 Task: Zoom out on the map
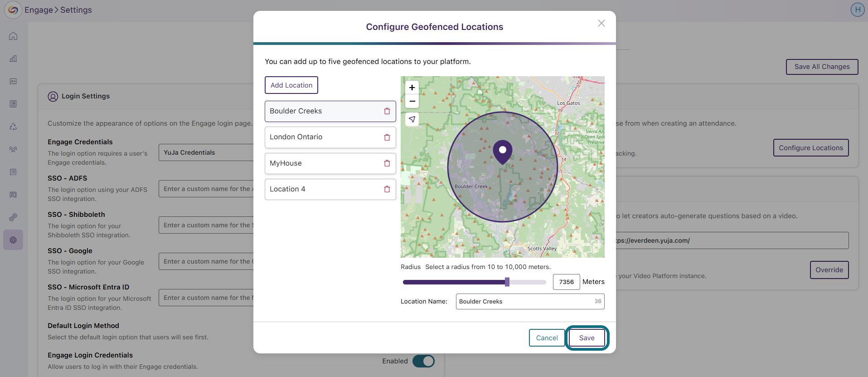[412, 101]
